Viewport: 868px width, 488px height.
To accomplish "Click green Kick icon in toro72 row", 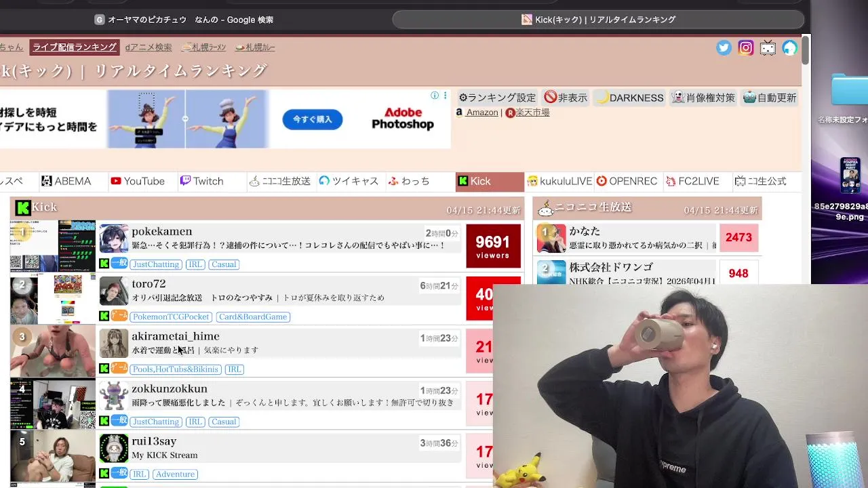I will pos(104,316).
